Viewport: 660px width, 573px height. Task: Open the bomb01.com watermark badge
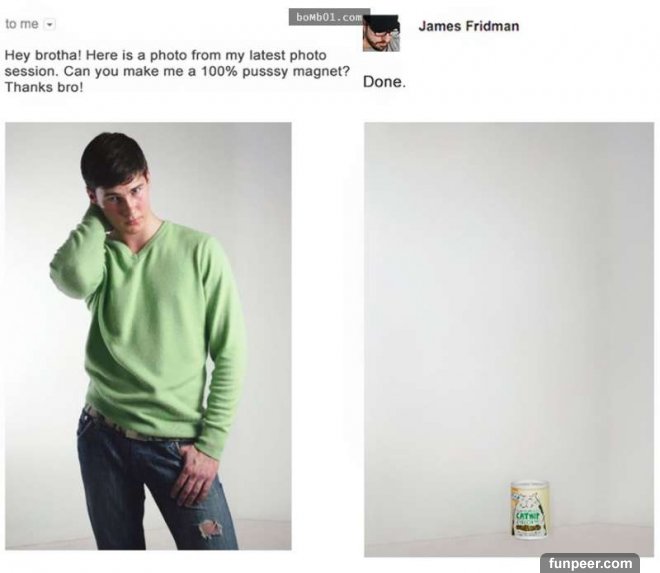[x=329, y=17]
